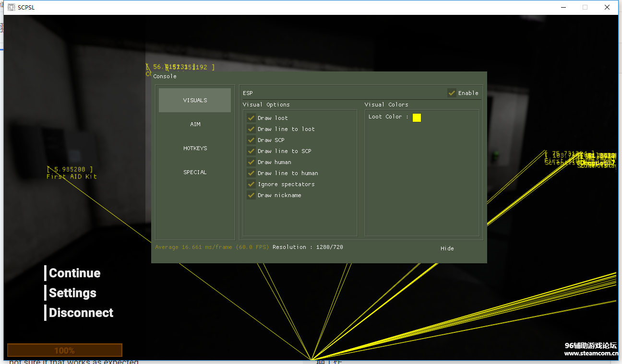The image size is (622, 364).
Task: Open the game Settings menu
Action: pos(72,293)
